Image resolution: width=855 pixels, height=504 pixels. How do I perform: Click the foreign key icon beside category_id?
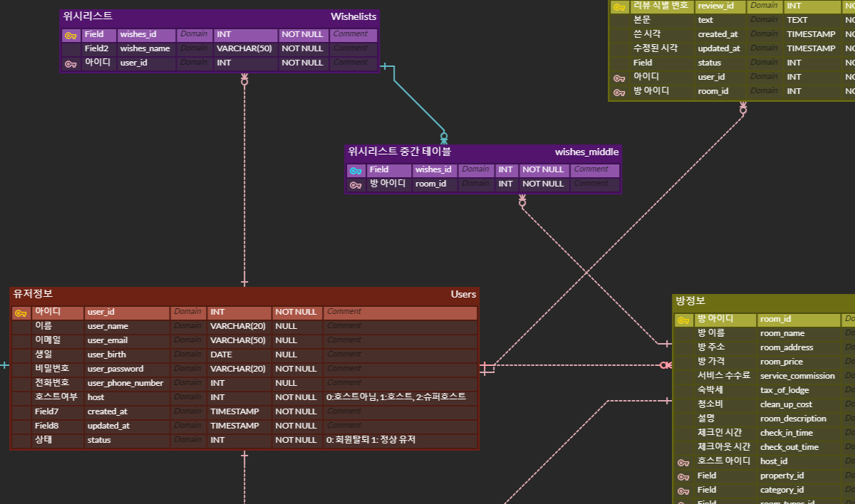tap(683, 490)
